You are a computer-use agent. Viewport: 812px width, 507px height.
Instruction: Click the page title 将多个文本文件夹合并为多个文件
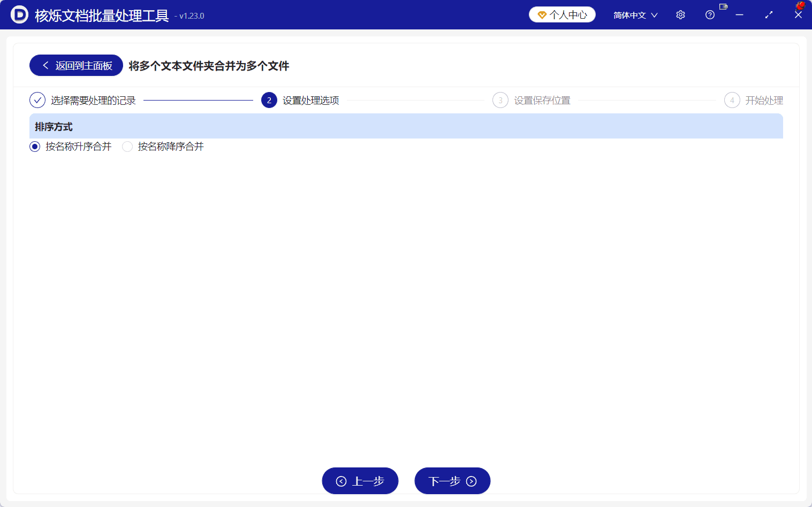209,66
